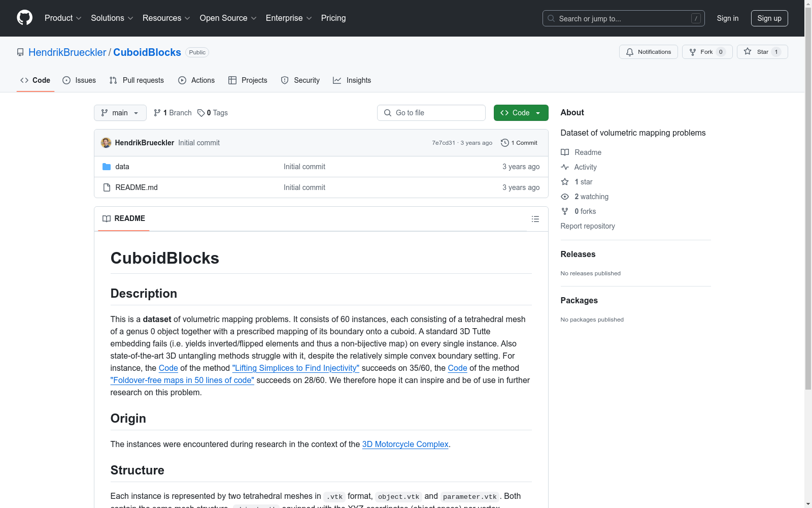The width and height of the screenshot is (812, 508).
Task: Click the commit history clock icon
Action: 504,143
